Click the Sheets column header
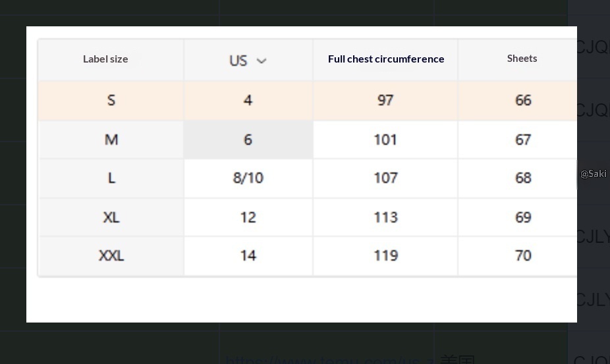Viewport: 610px width, 364px height. click(522, 59)
